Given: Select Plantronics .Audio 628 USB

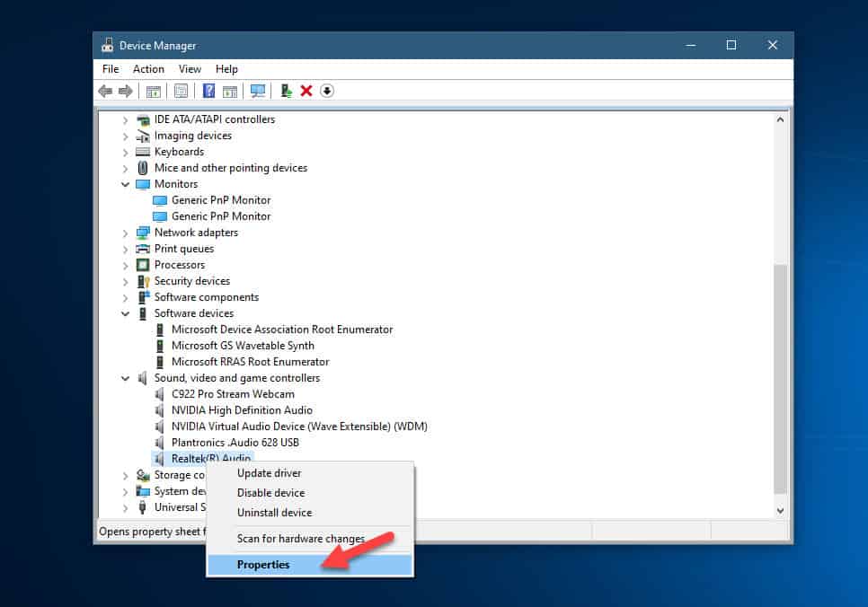Looking at the screenshot, I should 235,443.
